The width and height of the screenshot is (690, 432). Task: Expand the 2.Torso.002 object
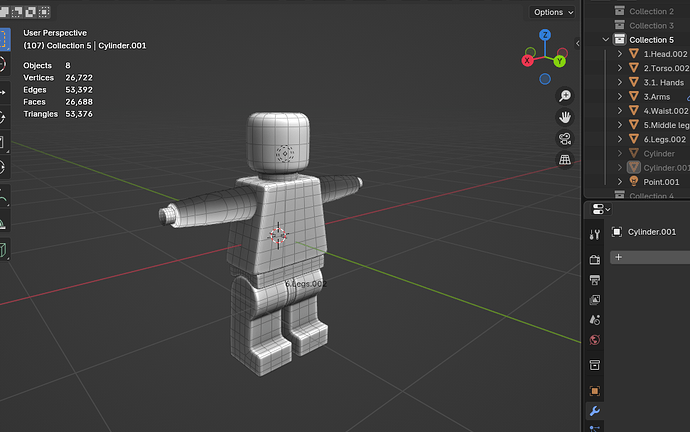pos(620,68)
